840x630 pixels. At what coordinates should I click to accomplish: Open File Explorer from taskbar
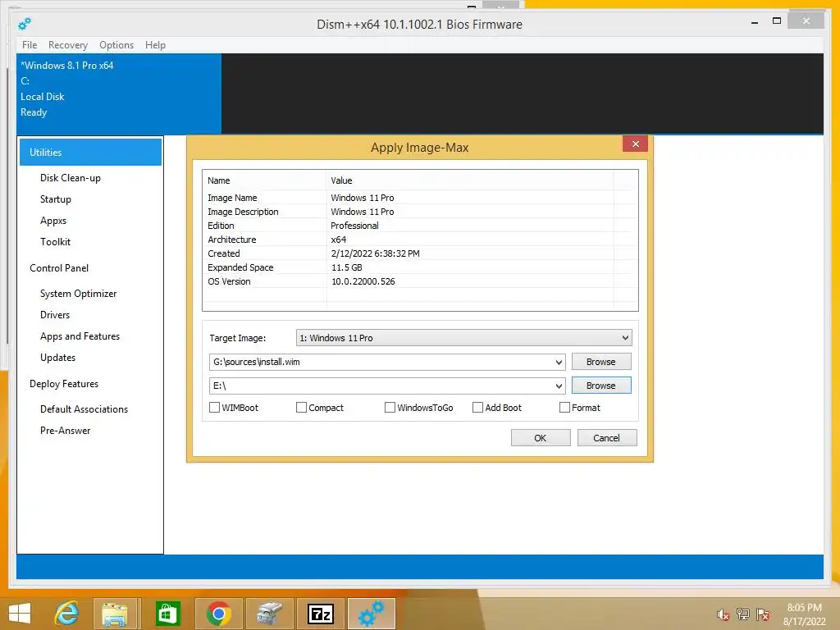point(115,614)
